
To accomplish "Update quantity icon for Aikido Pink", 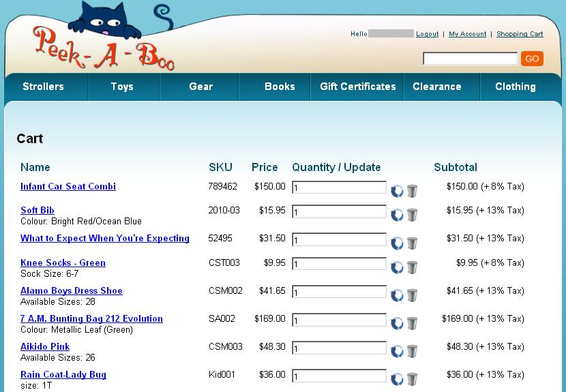I will click(397, 351).
